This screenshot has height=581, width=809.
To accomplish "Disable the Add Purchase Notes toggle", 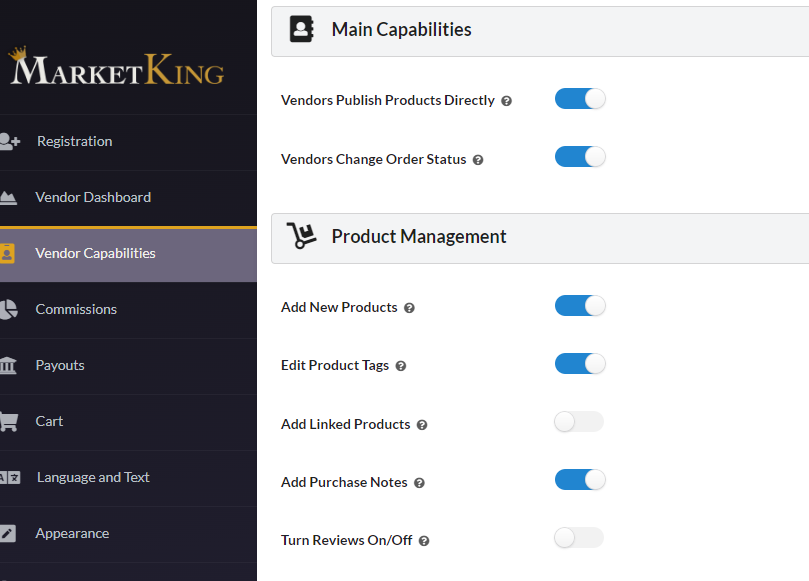I will click(580, 480).
